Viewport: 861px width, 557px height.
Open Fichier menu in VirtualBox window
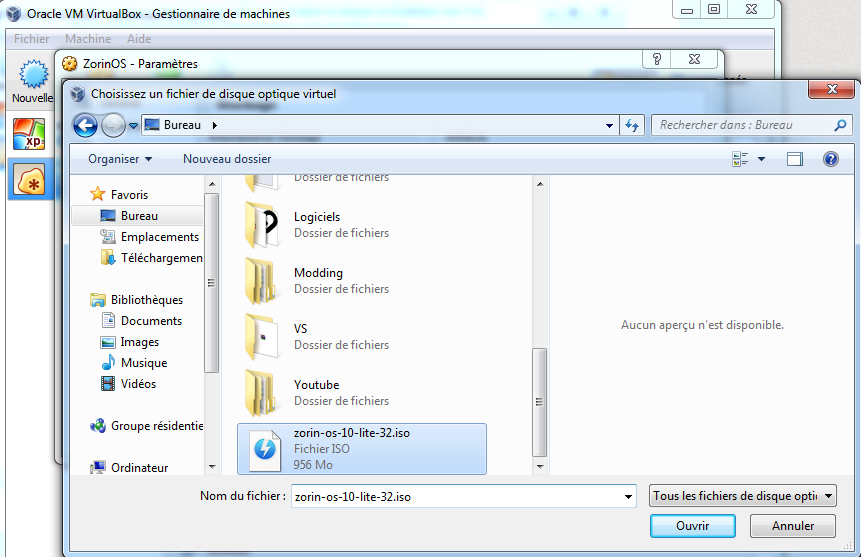coord(31,39)
